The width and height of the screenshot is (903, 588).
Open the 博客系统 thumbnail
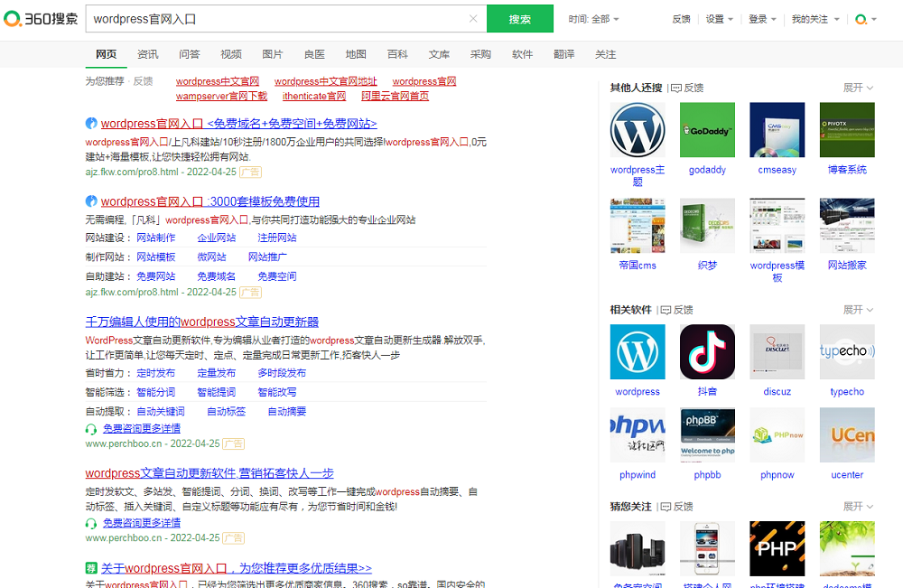coord(847,129)
